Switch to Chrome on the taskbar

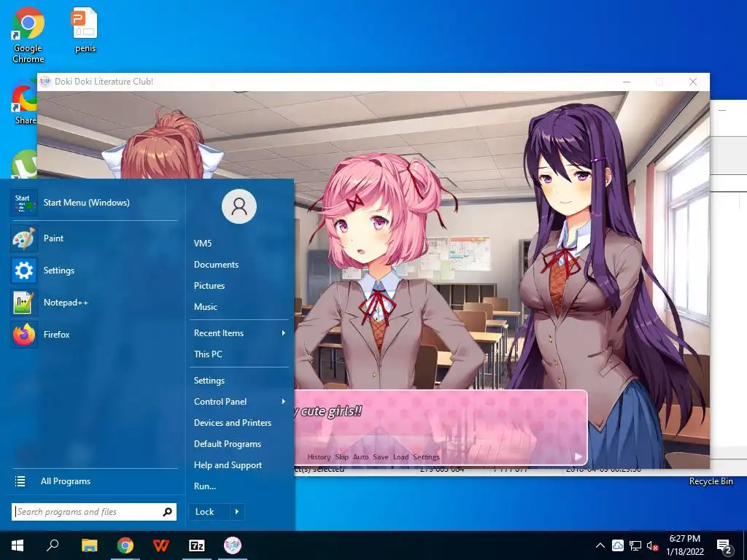[125, 545]
